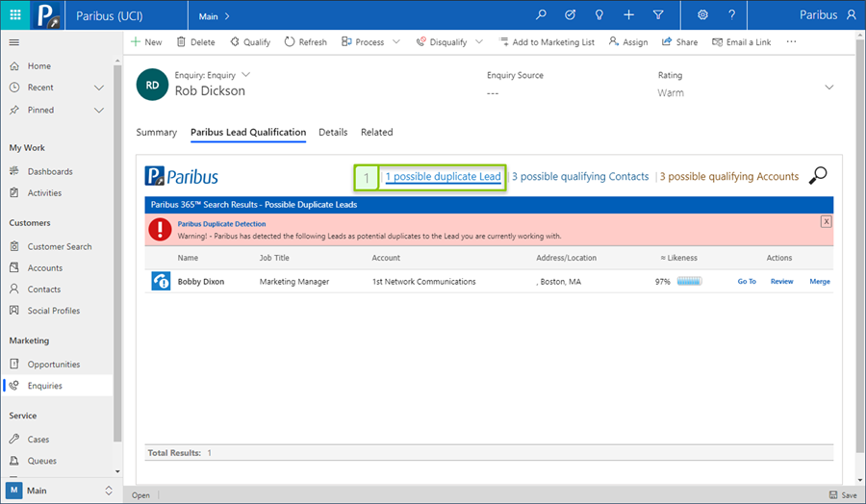
Task: Click Process in command bar
Action: 363,42
